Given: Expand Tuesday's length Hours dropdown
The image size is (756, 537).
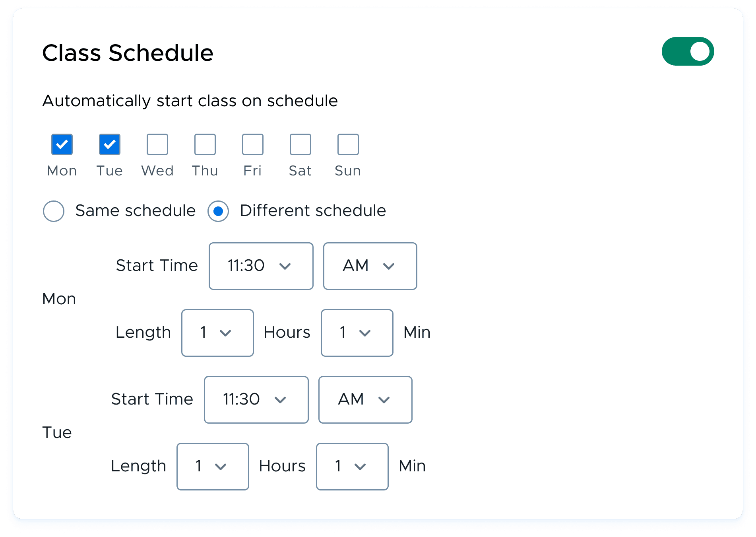Looking at the screenshot, I should (x=213, y=467).
